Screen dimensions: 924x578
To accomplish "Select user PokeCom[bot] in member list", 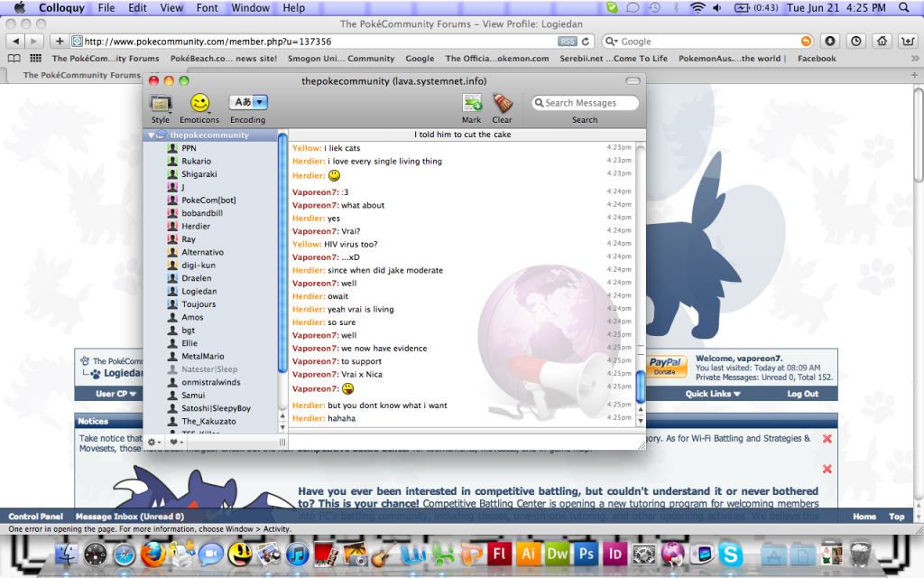I will pyautogui.click(x=208, y=200).
